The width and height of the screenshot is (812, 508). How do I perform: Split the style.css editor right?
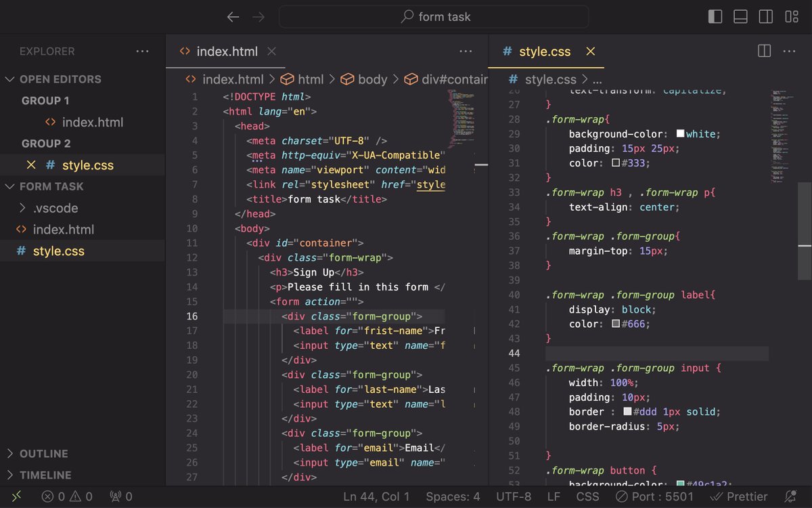click(x=764, y=51)
